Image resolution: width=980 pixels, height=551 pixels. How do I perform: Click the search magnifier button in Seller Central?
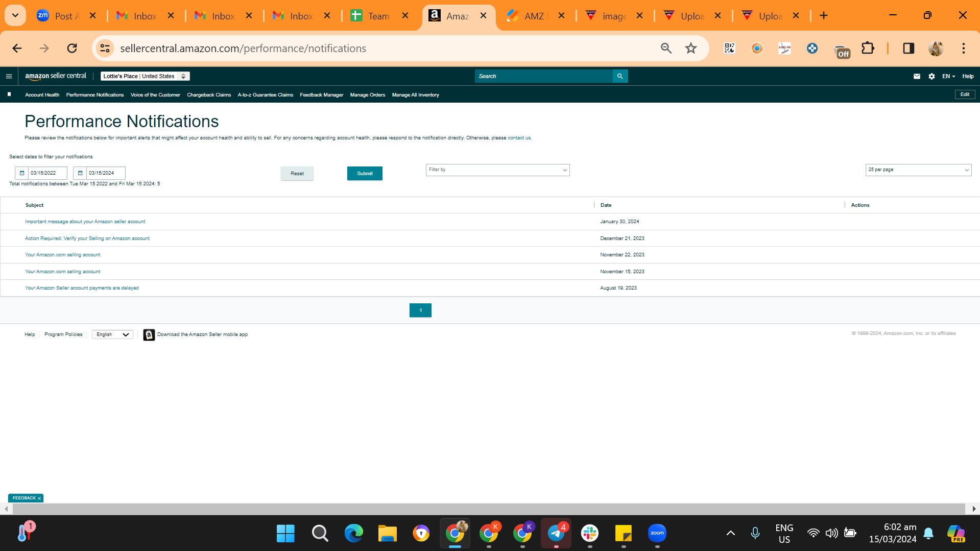point(620,76)
